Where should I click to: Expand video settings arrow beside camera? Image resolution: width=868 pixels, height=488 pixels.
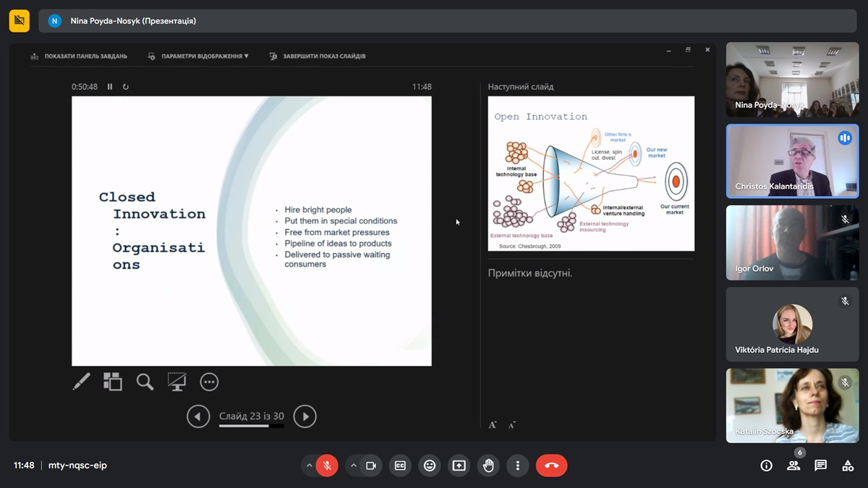354,466
